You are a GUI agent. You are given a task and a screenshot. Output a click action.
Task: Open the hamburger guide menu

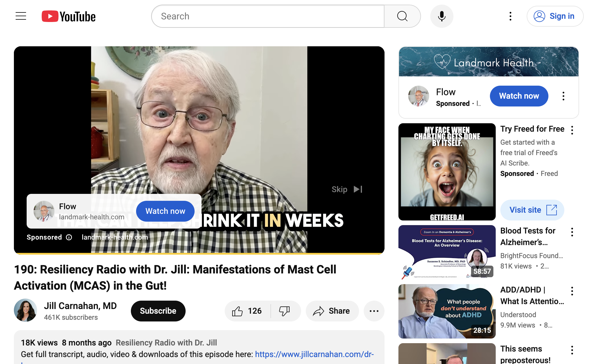pos(21,16)
